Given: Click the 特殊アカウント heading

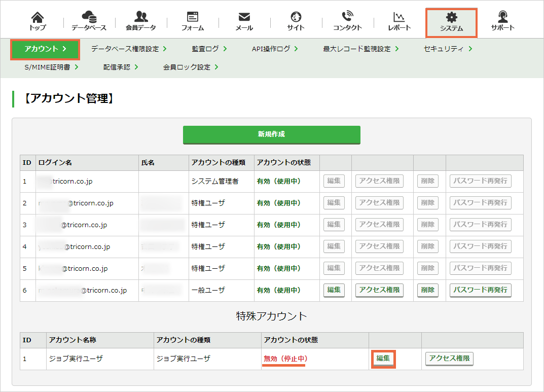Looking at the screenshot, I should 271,316.
